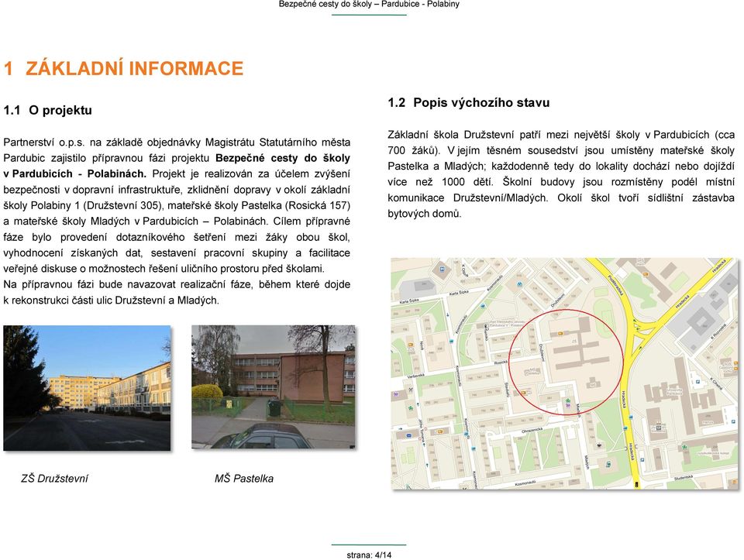Click the line starting 'Na přípravnou fázi bude'
This screenshot has width=744, height=560.
point(177,284)
